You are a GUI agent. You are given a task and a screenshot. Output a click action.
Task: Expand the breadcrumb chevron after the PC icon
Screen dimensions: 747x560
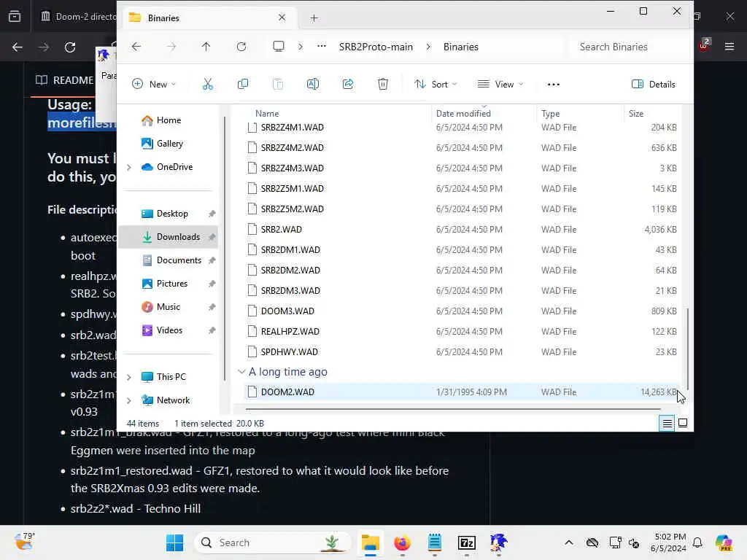pyautogui.click(x=300, y=47)
